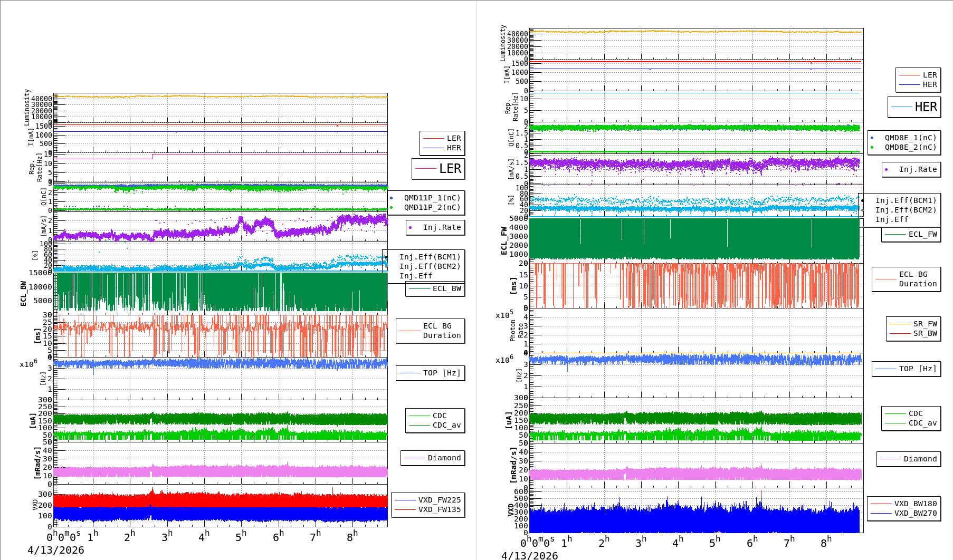Select the ECL_FW legend label
This screenshot has height=560, width=953.
coord(922,234)
